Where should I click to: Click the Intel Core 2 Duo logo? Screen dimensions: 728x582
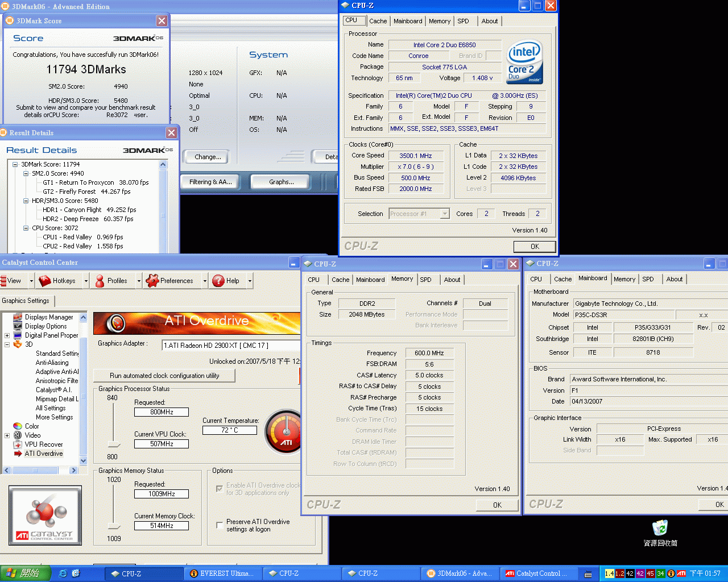tap(524, 62)
